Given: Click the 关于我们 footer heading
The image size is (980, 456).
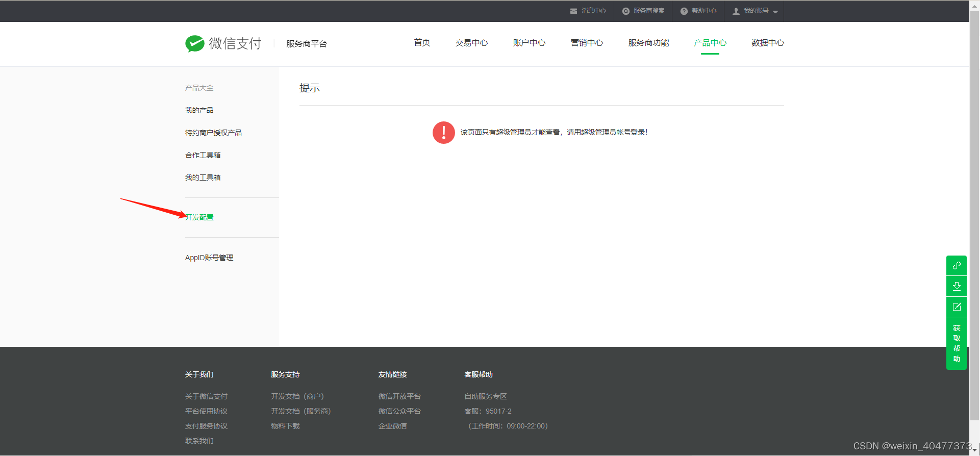Looking at the screenshot, I should pos(199,374).
